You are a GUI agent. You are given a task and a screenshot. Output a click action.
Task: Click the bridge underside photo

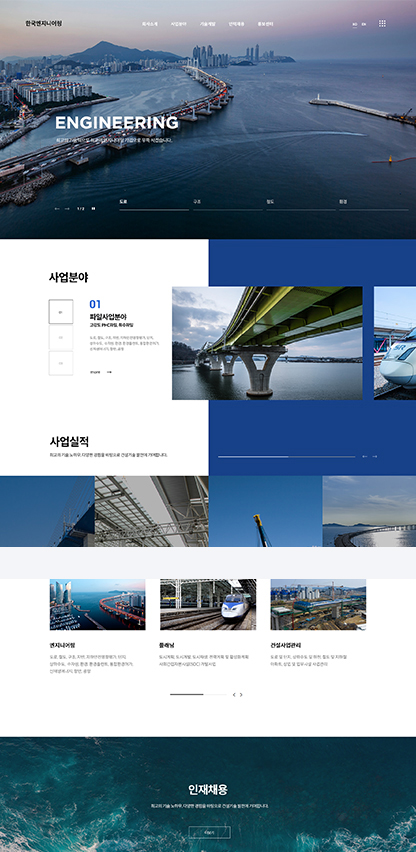267,343
